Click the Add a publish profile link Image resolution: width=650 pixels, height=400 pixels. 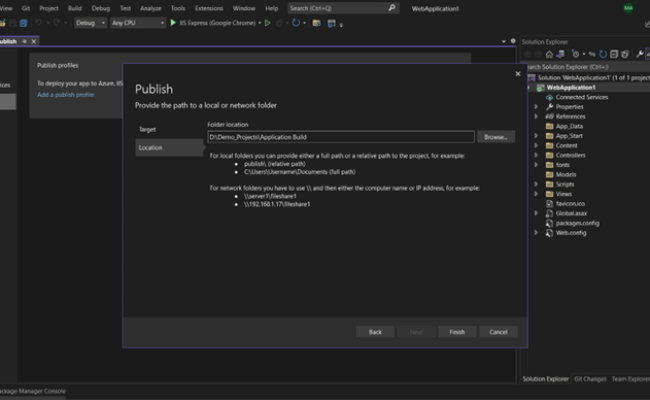65,95
